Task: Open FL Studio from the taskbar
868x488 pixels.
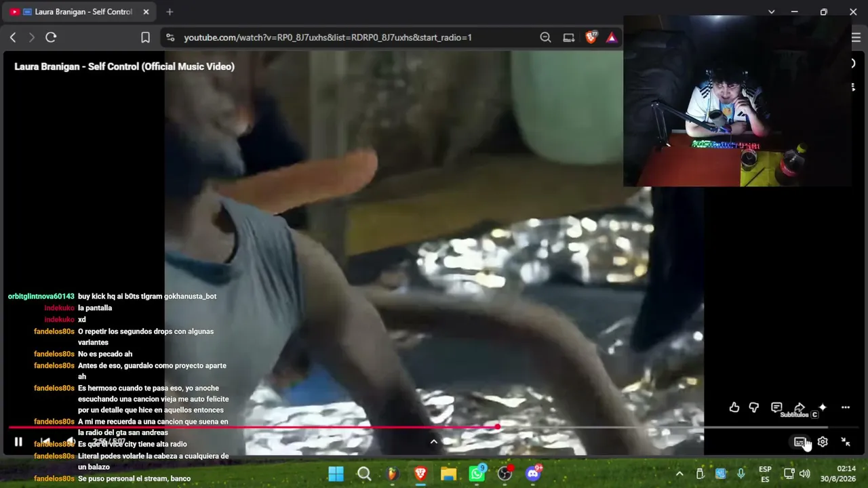Action: point(392,474)
